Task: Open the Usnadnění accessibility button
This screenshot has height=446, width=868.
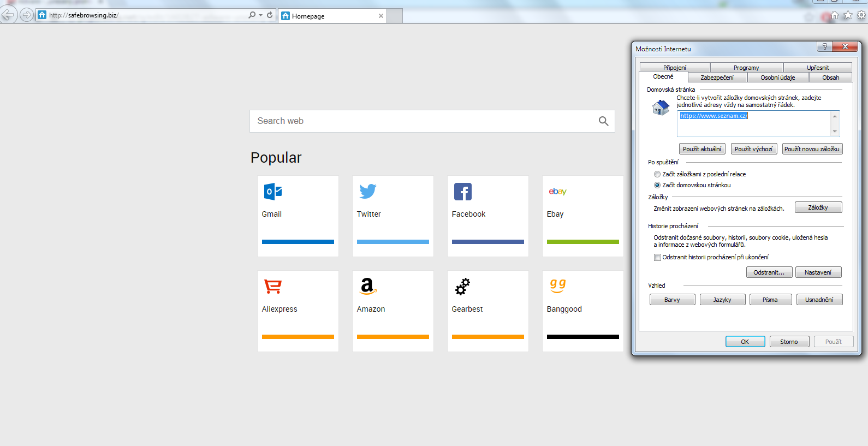Action: coord(819,300)
